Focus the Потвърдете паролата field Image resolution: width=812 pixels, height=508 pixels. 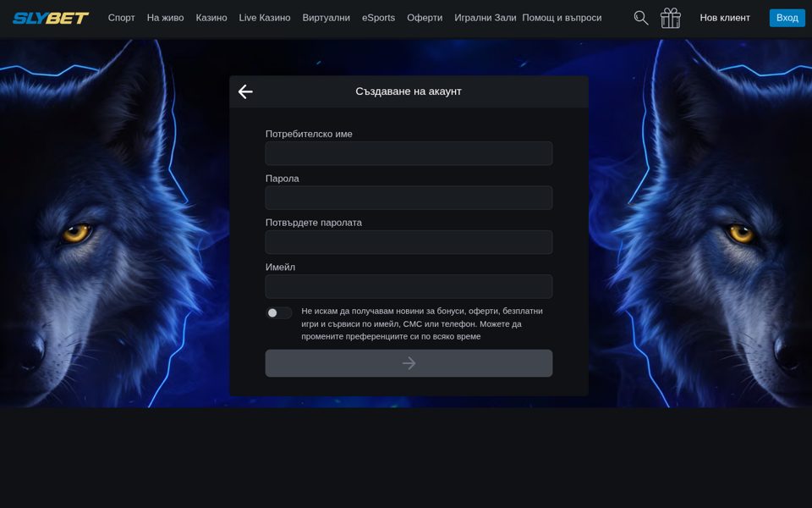click(x=409, y=242)
